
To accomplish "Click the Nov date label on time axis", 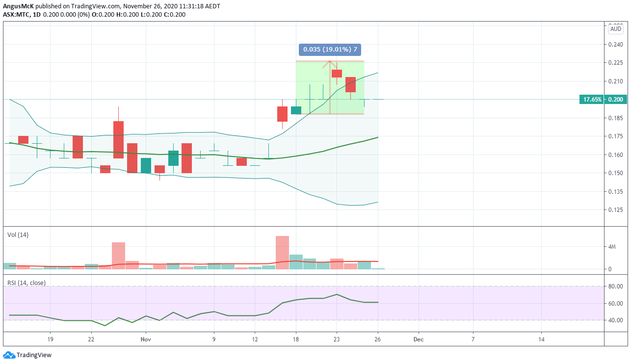I will click(146, 339).
